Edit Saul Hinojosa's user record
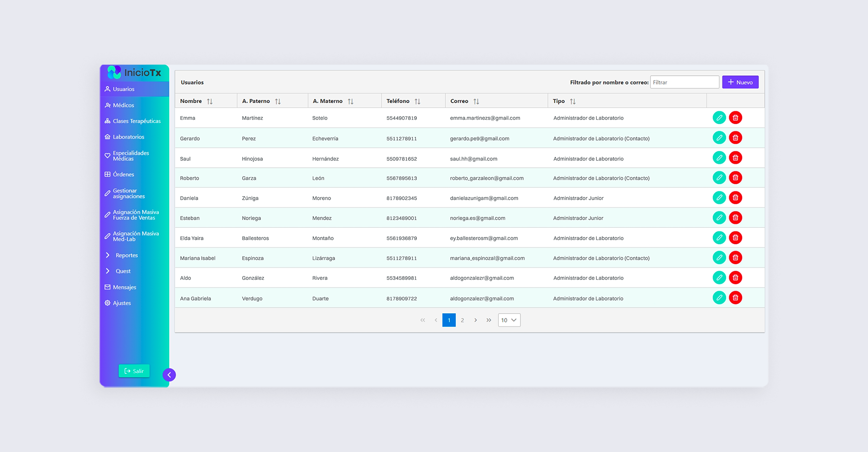Image resolution: width=868 pixels, height=452 pixels. 719,158
